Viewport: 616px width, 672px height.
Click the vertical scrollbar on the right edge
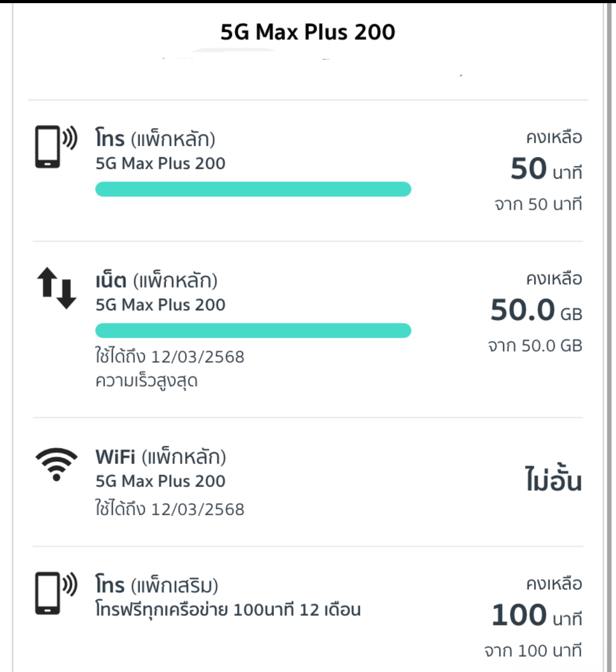point(609,337)
